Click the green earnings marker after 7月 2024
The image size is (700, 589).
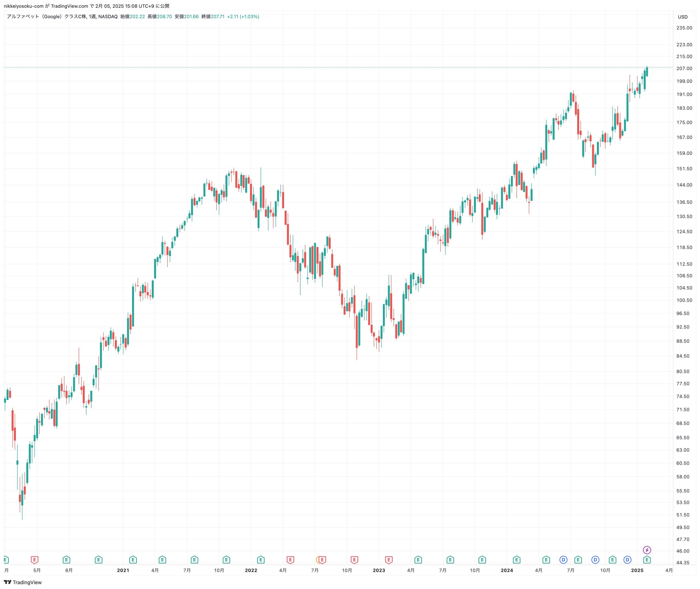coord(578,560)
